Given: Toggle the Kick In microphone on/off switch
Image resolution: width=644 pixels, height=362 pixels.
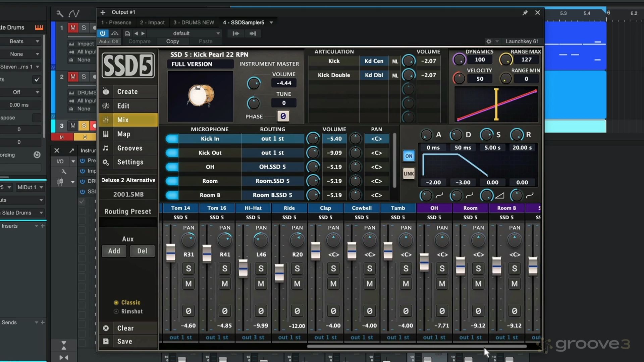Looking at the screenshot, I should [172, 139].
